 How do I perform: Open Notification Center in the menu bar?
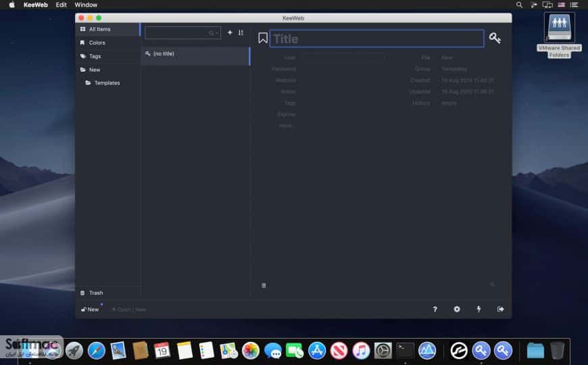click(x=574, y=5)
